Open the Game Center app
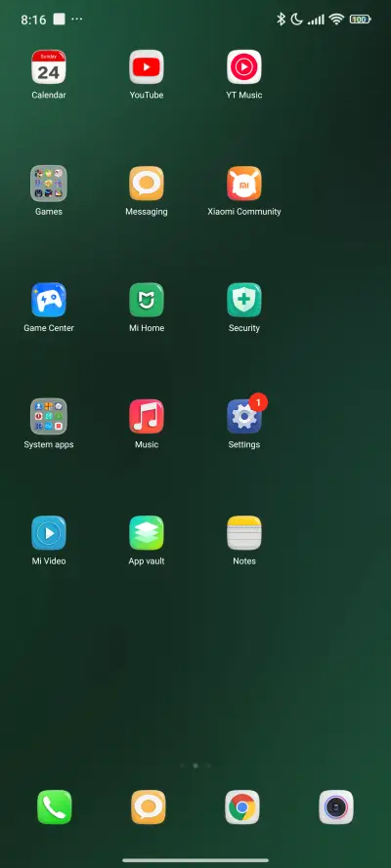The image size is (391, 868). tap(49, 300)
